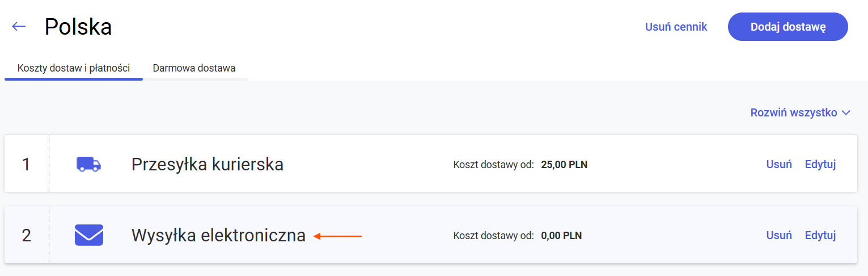The width and height of the screenshot is (868, 276).
Task: Click row number 2 handle
Action: (x=26, y=235)
